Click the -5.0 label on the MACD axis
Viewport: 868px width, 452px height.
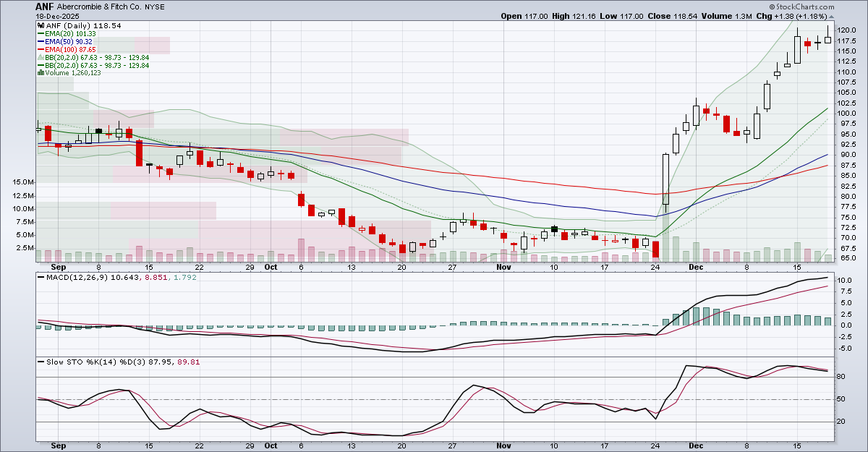844,348
